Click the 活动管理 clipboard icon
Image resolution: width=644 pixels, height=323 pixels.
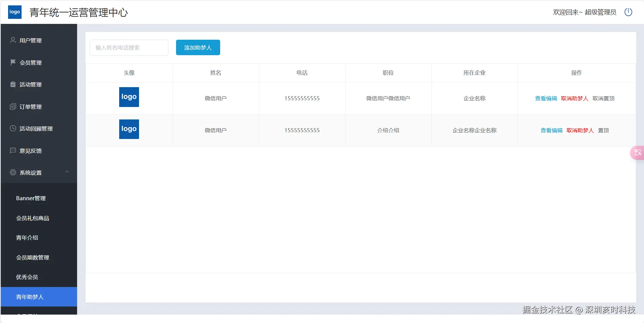[13, 84]
